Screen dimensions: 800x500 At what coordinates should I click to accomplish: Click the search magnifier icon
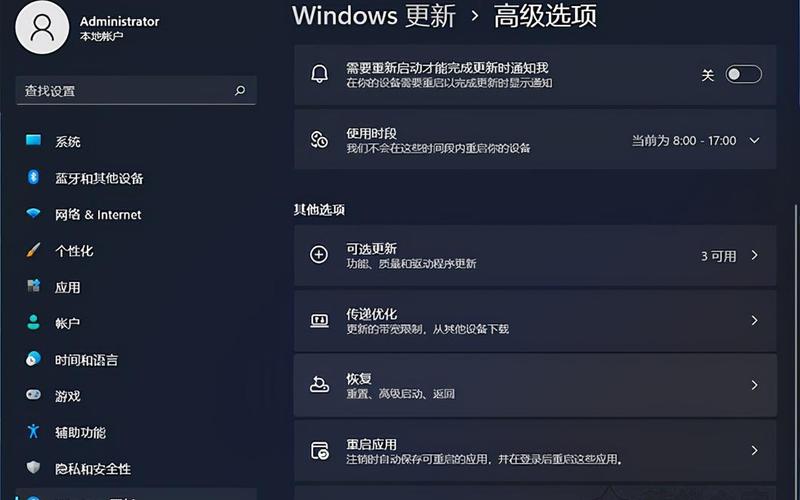click(x=240, y=90)
